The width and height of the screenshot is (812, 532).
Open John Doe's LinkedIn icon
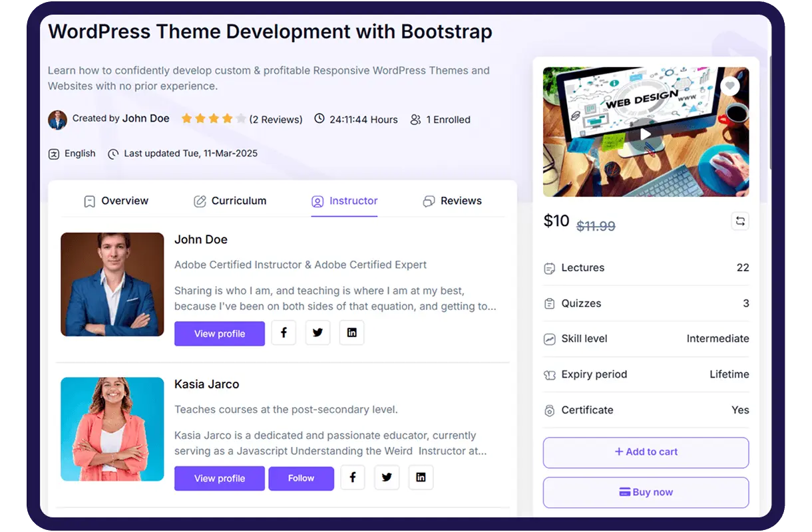coord(351,333)
